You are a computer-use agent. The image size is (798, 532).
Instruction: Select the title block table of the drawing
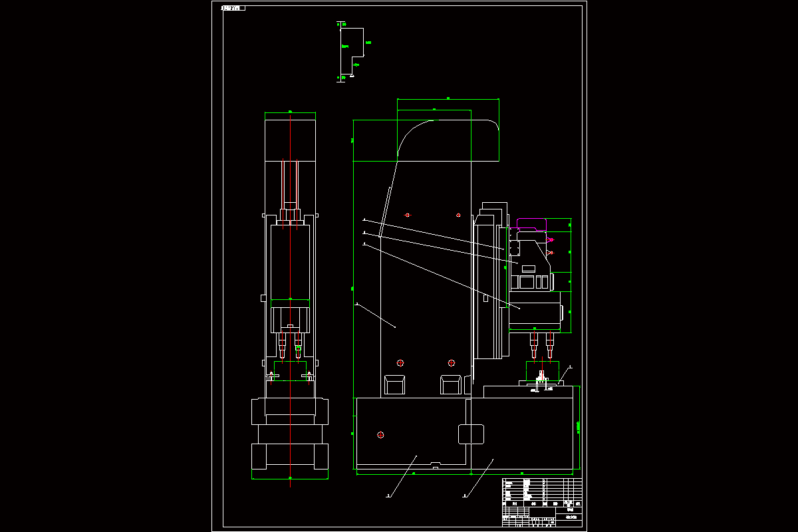542,502
